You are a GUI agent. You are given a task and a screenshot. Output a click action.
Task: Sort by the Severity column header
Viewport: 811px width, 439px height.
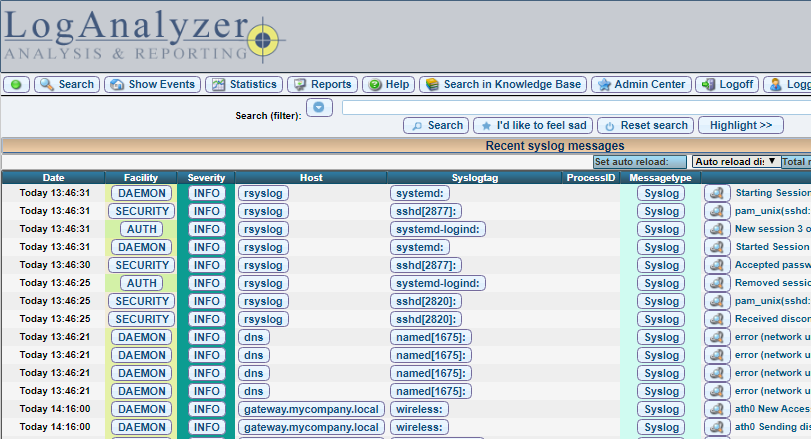click(206, 177)
